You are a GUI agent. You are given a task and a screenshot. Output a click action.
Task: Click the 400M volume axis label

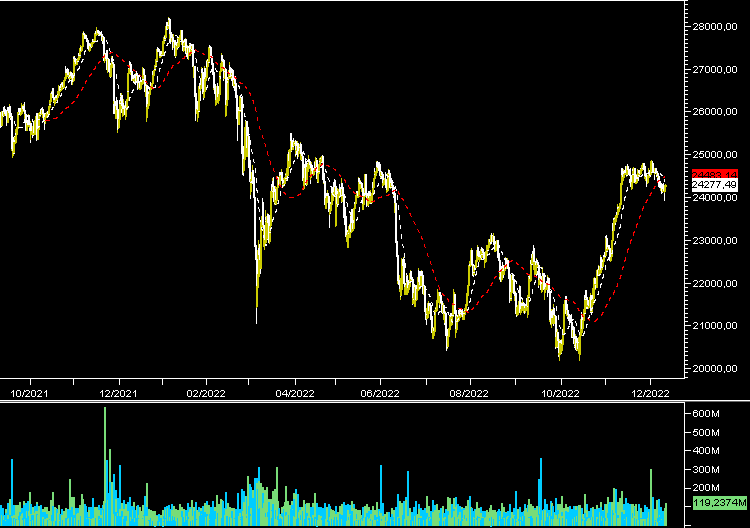(706, 451)
